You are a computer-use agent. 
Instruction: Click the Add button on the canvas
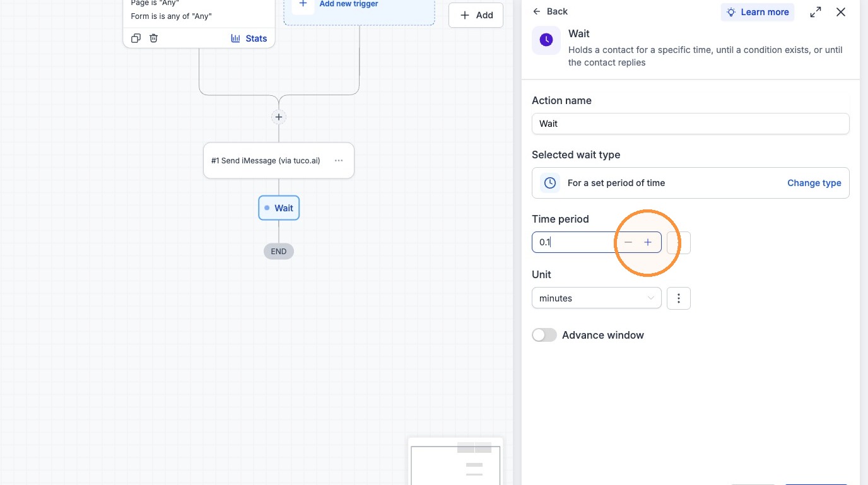click(476, 15)
